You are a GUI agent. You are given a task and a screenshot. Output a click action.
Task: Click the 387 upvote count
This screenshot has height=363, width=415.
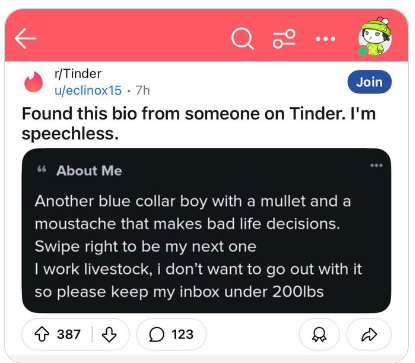69,334
